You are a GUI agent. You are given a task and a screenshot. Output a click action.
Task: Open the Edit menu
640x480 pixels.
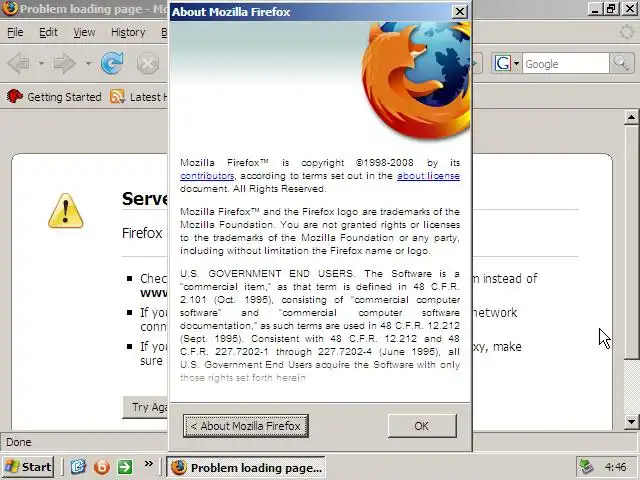48,32
